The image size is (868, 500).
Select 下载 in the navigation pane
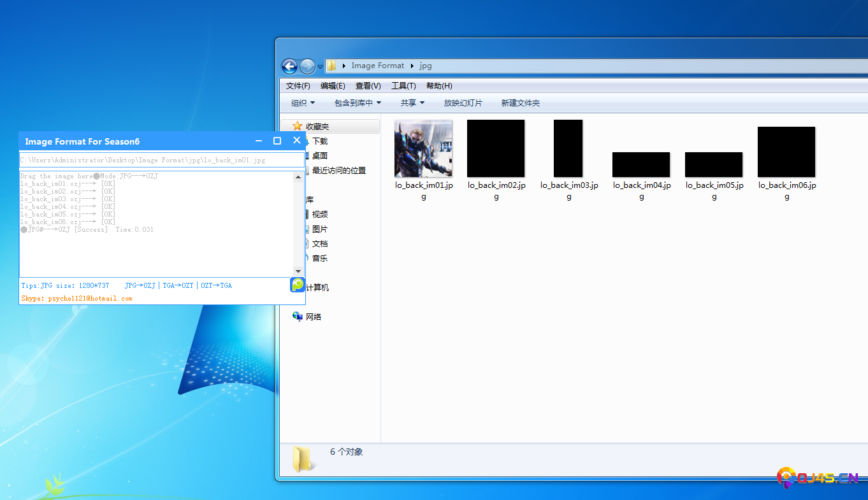[x=320, y=141]
